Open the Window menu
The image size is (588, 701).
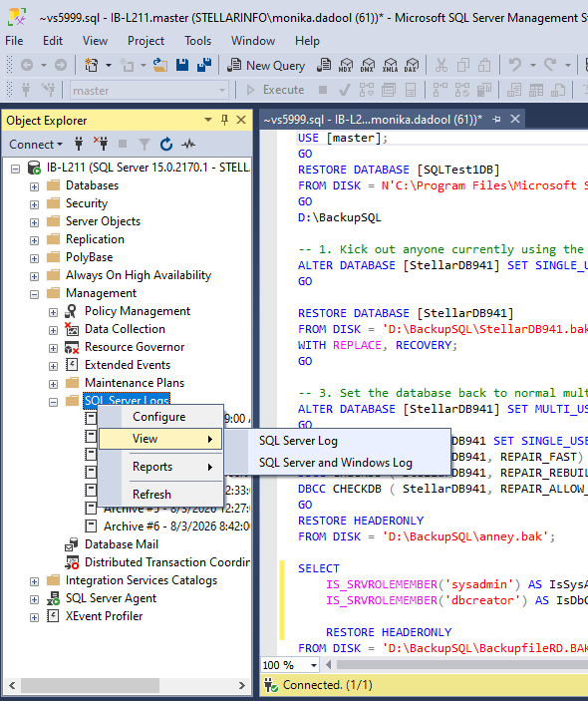(x=253, y=41)
